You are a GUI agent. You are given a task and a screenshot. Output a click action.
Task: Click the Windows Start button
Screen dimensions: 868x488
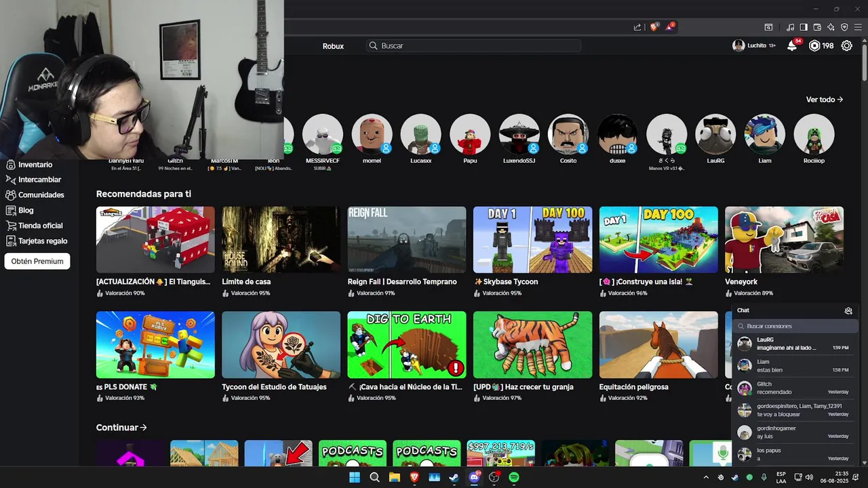(x=355, y=477)
